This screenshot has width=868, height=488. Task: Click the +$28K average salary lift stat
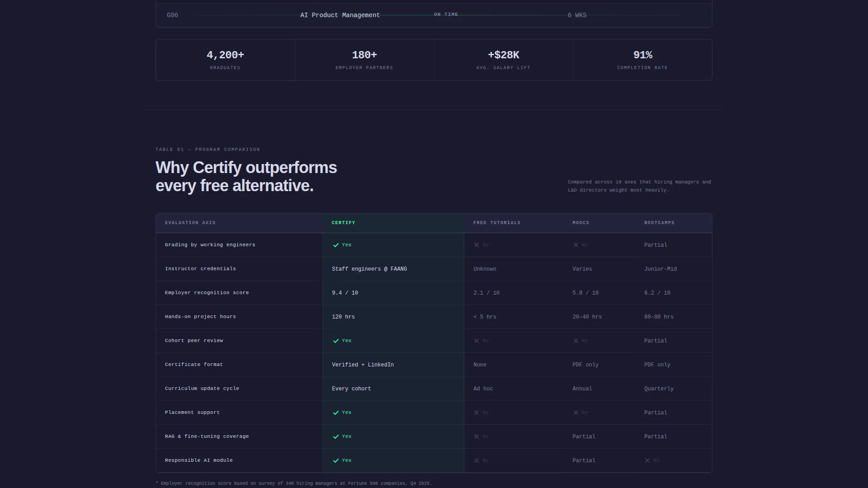[503, 55]
